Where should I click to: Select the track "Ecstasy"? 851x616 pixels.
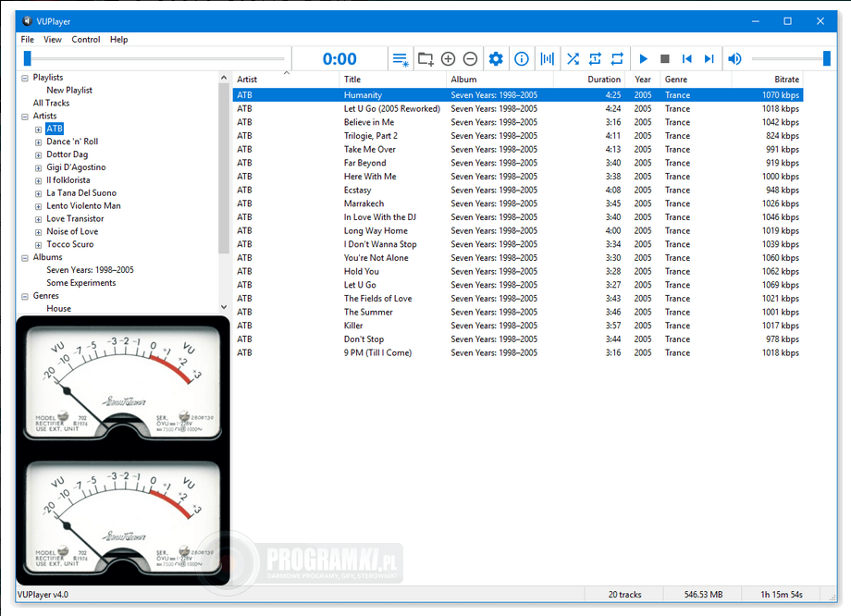click(x=518, y=190)
